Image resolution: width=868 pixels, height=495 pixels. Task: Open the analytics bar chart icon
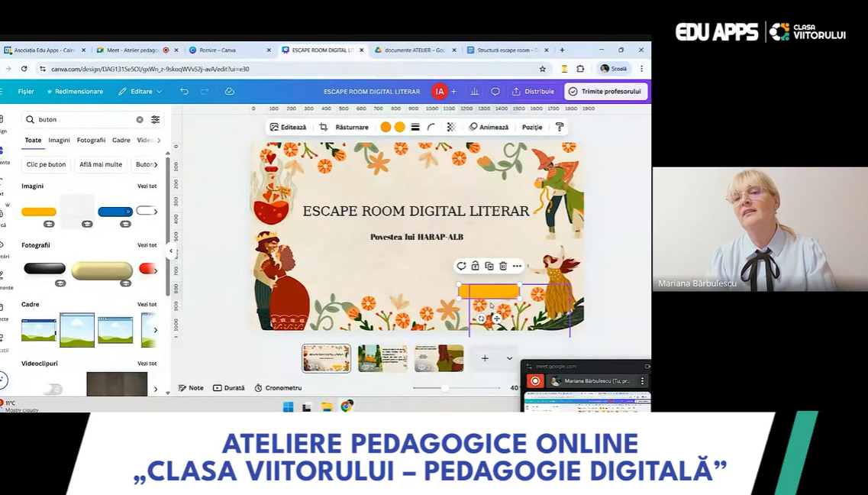click(474, 92)
